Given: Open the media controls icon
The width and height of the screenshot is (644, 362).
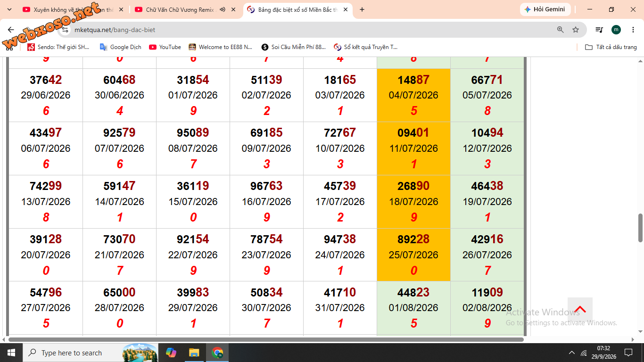Looking at the screenshot, I should 599,30.
